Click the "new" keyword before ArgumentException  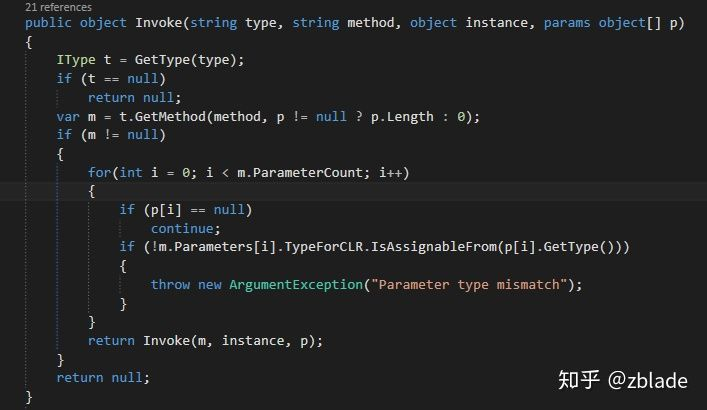coord(210,285)
